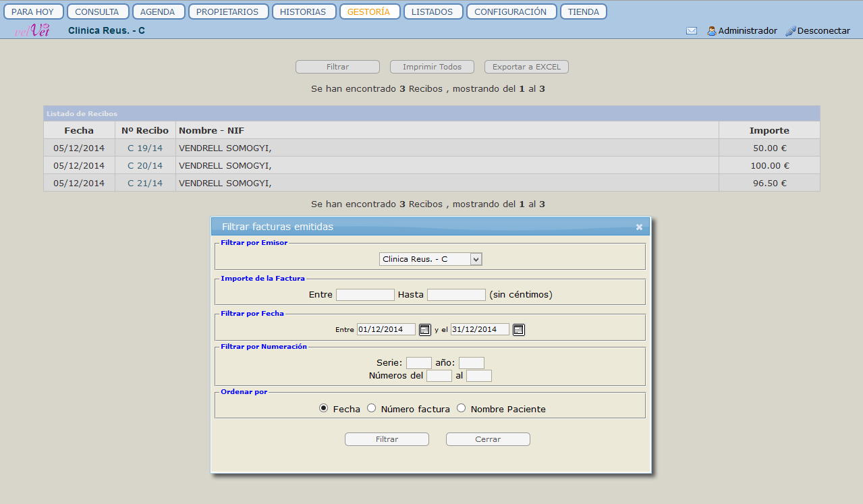Go to the CONFIGURACIÓN menu

pyautogui.click(x=511, y=11)
